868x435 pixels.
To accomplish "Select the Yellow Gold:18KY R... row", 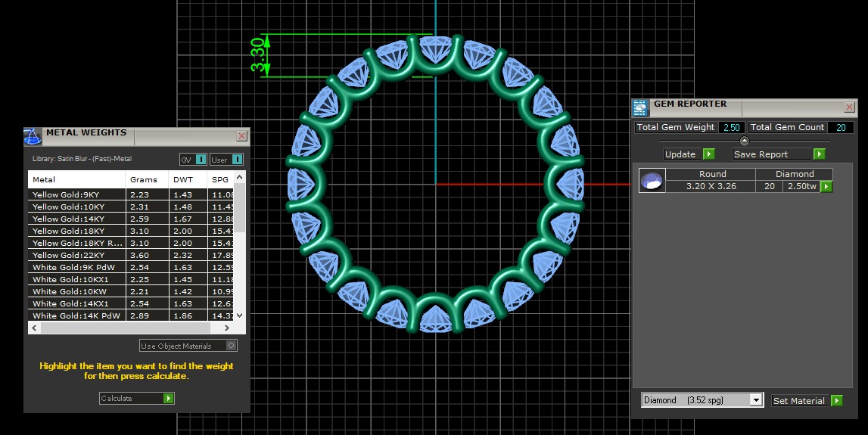I will (x=131, y=244).
